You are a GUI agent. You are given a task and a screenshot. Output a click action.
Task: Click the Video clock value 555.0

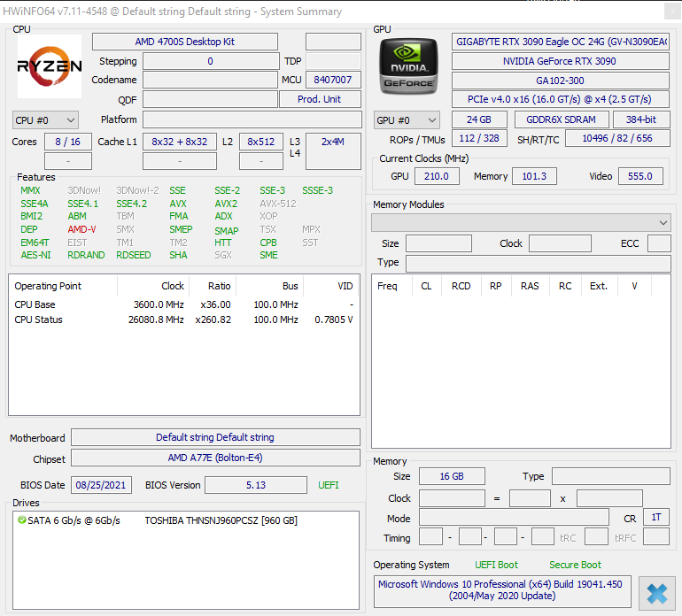(640, 176)
